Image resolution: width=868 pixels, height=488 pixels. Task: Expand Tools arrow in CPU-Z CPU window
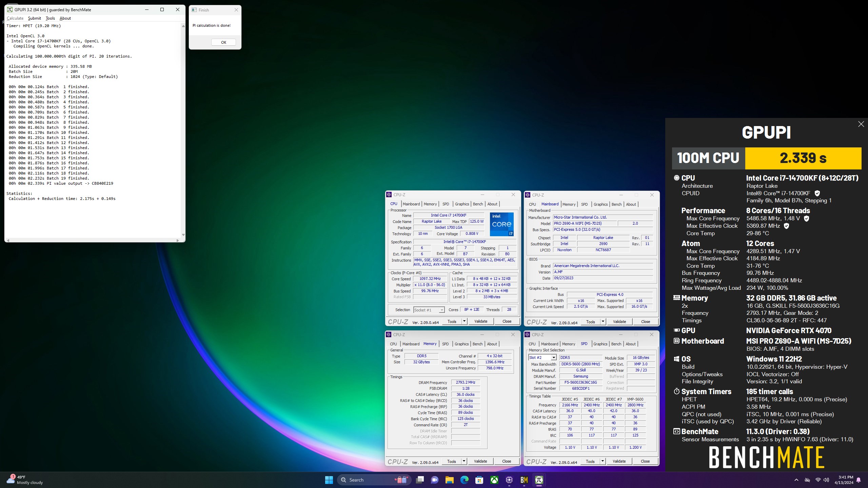[x=464, y=321]
